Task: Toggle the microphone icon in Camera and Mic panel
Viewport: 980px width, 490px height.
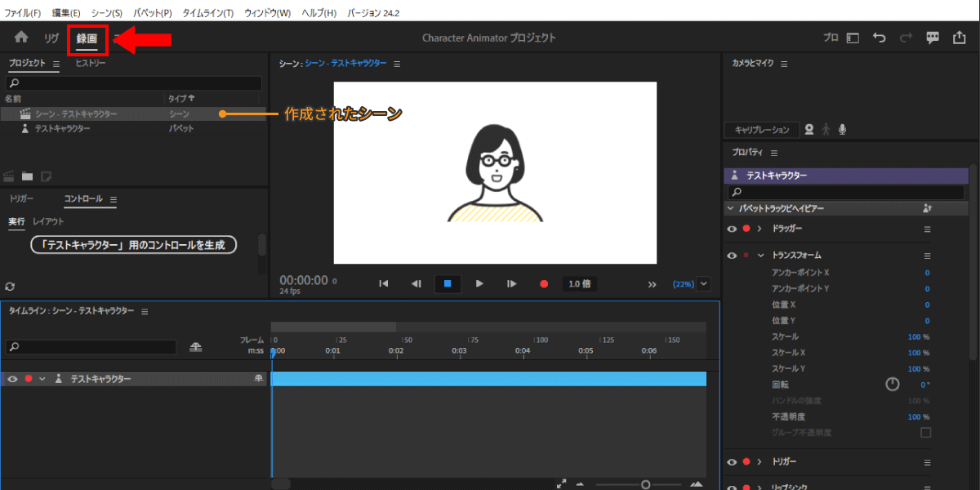Action: 842,129
